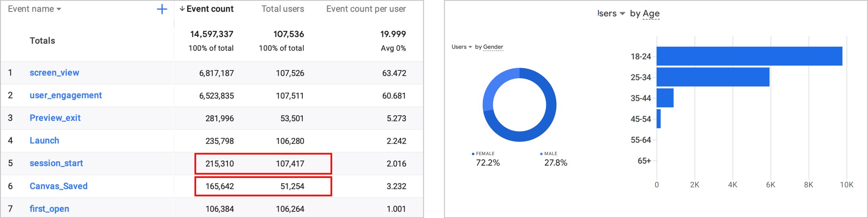Click the Totals row label
This screenshot has height=218, width=868.
pos(42,41)
